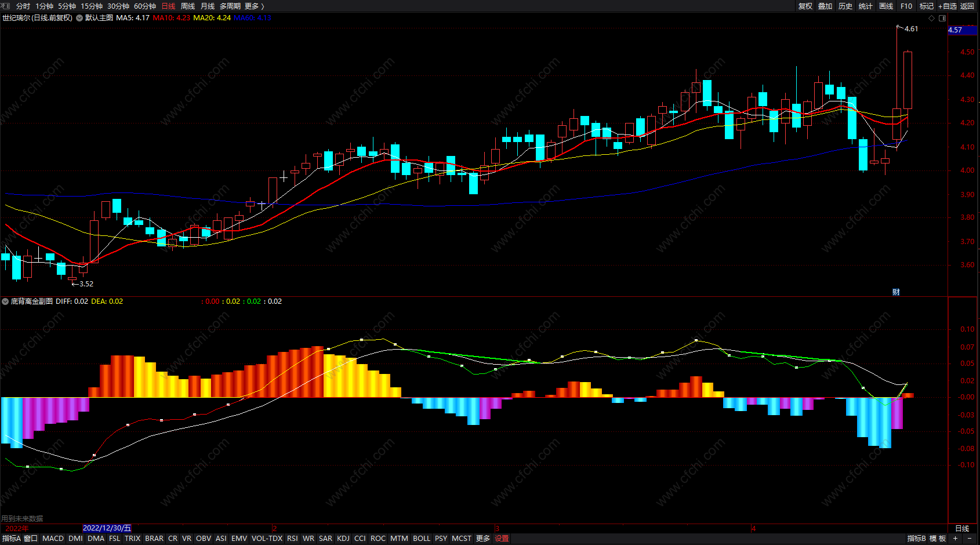The height and width of the screenshot is (545, 980).
Task: Switch sub-chart to FSL indicator
Action: tap(115, 539)
